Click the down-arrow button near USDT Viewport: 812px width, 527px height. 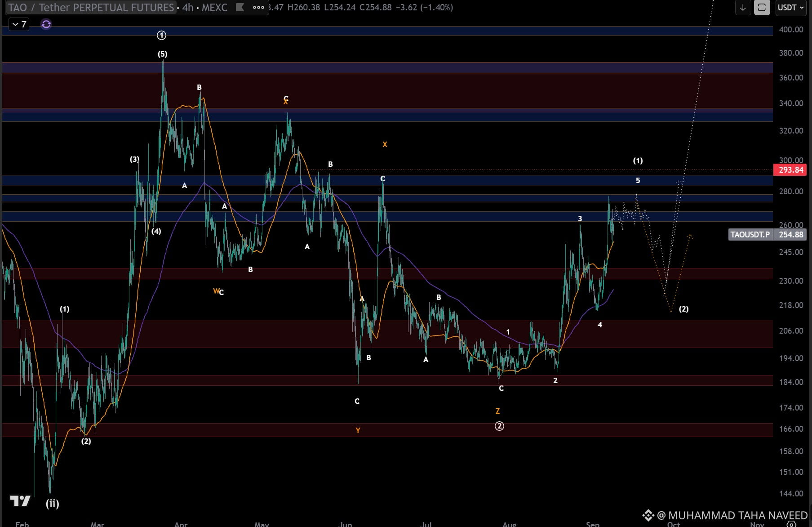tap(743, 8)
